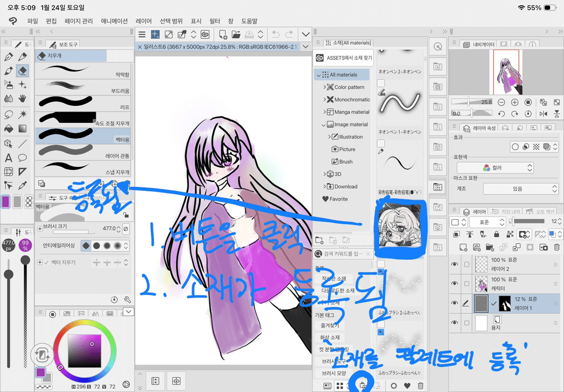Image resolution: width=564 pixels, height=392 pixels.
Task: Delete layer with the trash icon
Action: (x=556, y=247)
